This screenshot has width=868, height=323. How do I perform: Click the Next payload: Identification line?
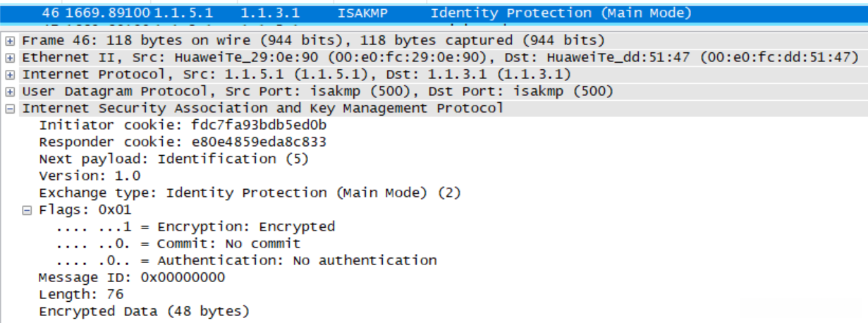tap(173, 159)
